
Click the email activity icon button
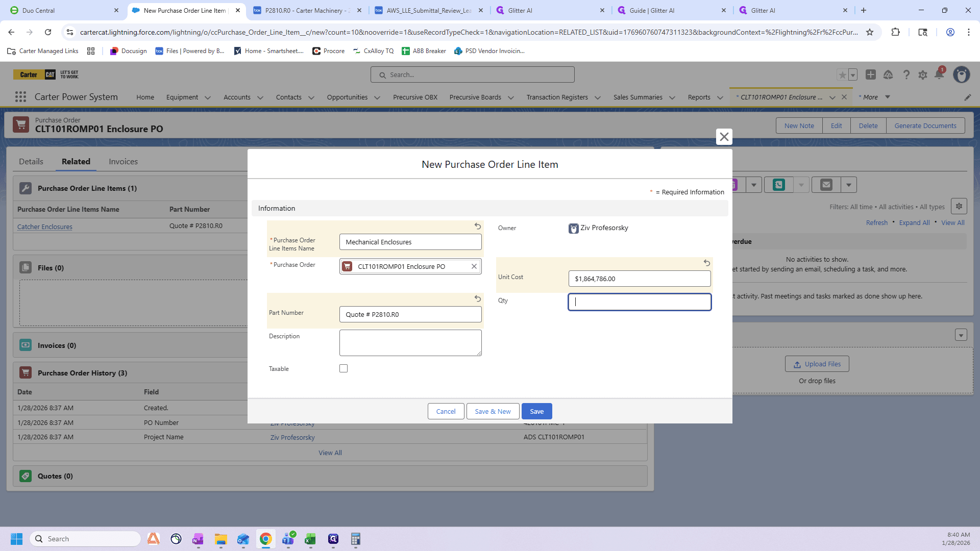click(826, 185)
